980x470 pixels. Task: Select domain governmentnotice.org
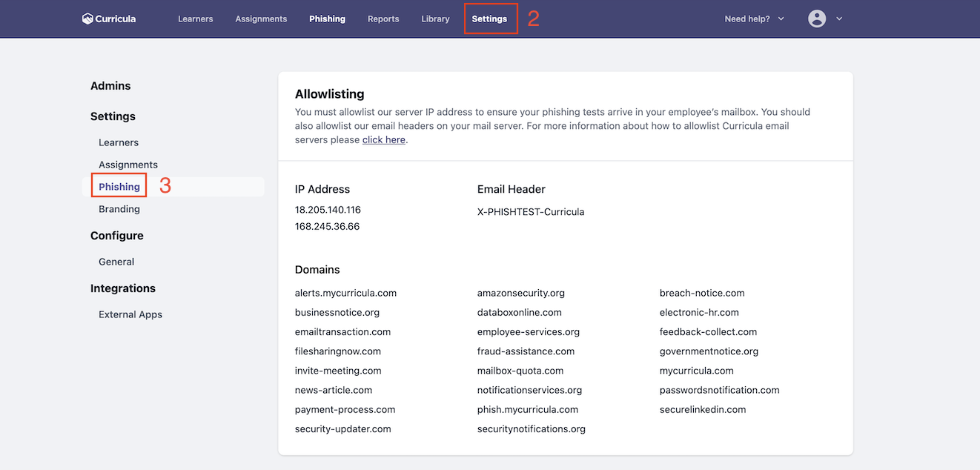709,351
